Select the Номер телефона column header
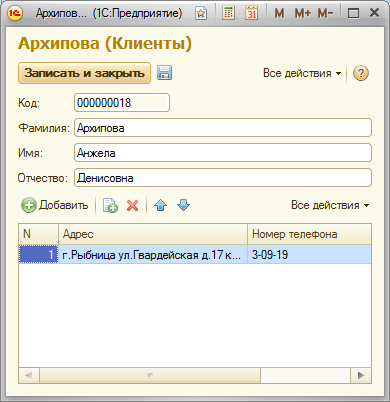Image resolution: width=390 pixels, height=402 pixels. tap(309, 234)
